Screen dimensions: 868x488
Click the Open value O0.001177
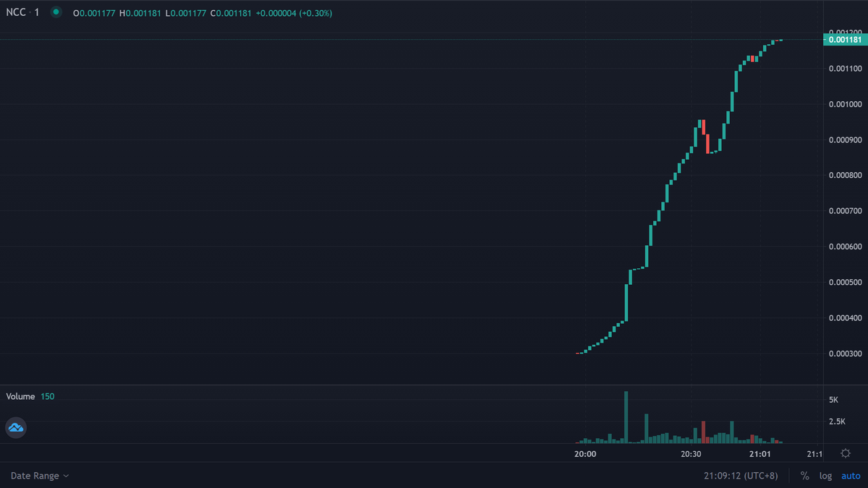[94, 13]
